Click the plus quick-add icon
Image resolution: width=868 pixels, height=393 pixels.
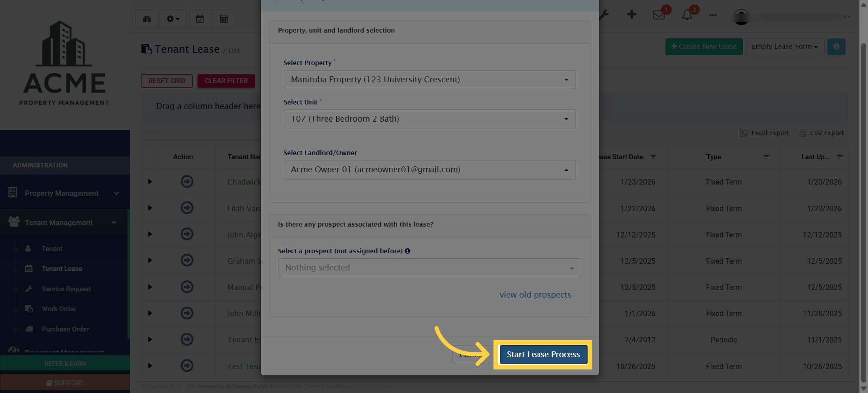click(631, 14)
